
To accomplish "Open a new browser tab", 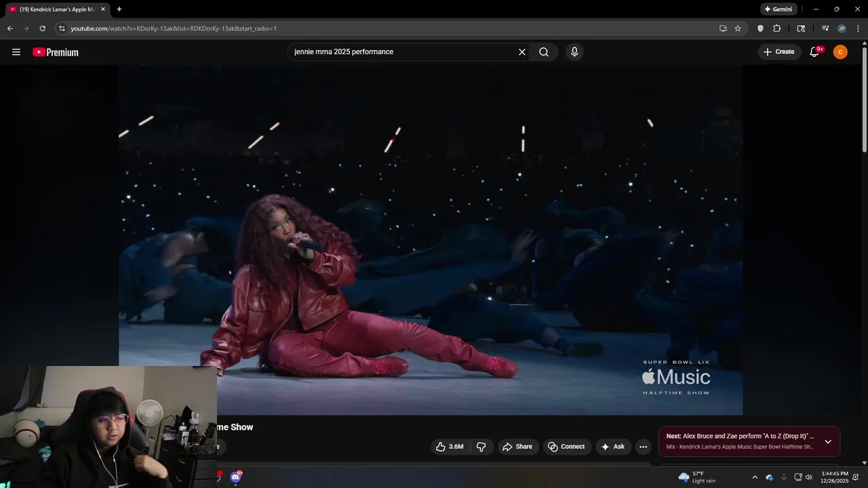I will (x=119, y=9).
